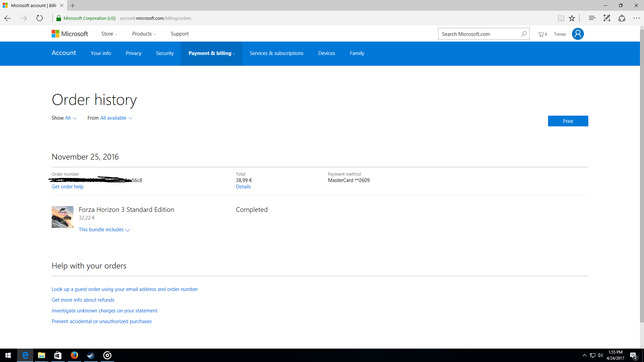Expand the Payment & billing dropdown
The width and height of the screenshot is (644, 362).
(212, 53)
